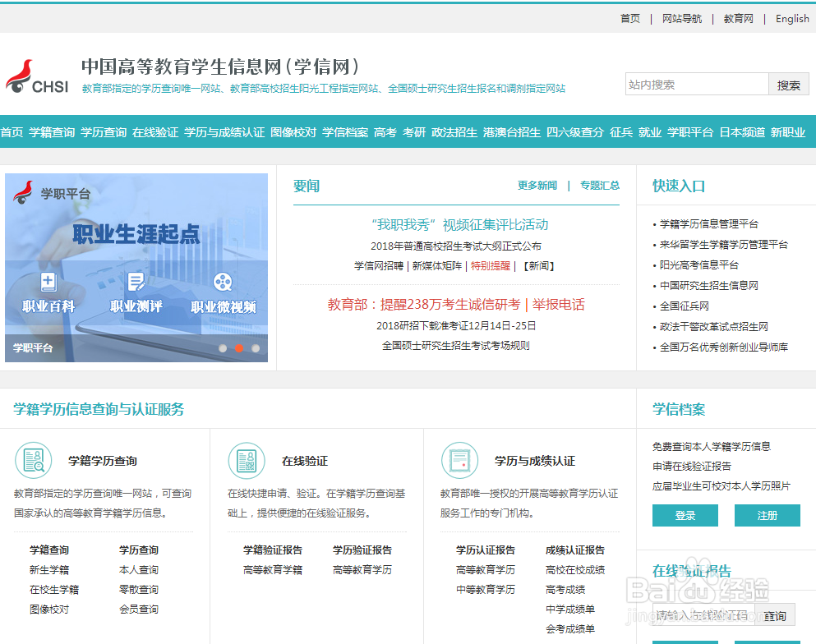The width and height of the screenshot is (816, 644).
Task: Open the 职业百科 icon in banner
Action: [48, 282]
